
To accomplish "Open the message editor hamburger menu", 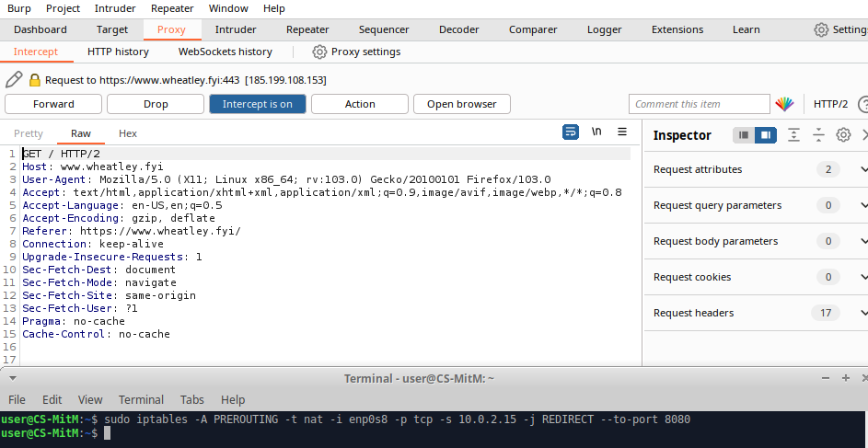I will pos(622,132).
